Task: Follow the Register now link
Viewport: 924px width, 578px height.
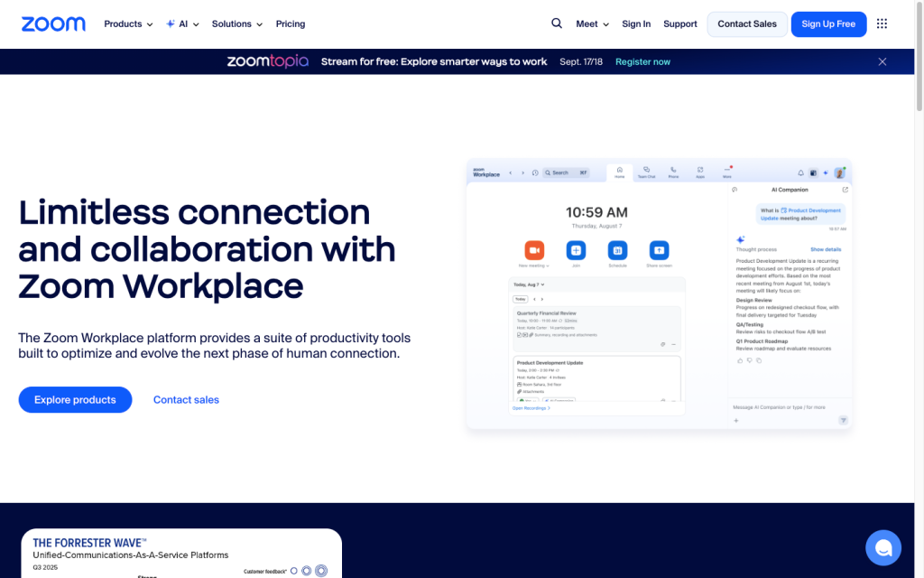Action: (642, 61)
